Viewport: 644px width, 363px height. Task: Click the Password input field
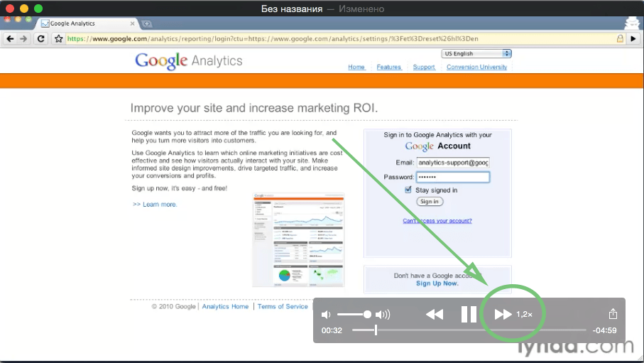(x=453, y=177)
